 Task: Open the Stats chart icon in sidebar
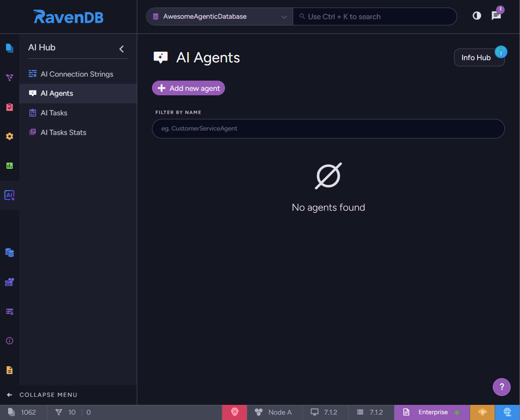[x=9, y=166]
